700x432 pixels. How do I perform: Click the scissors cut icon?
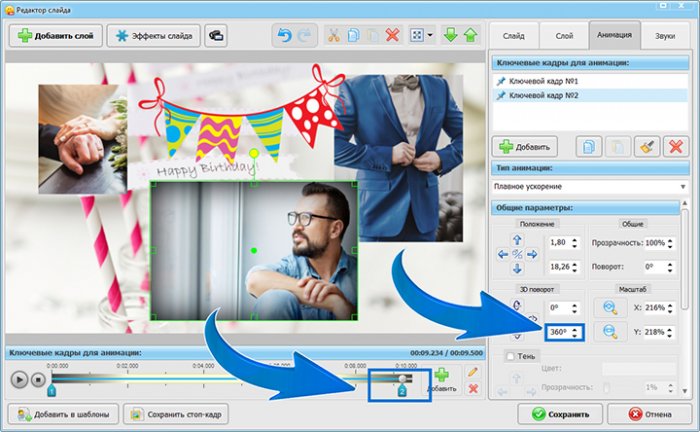point(335,36)
